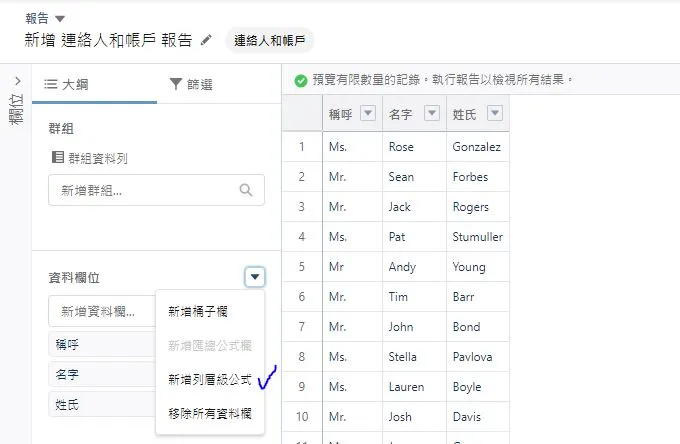Click the cell containing John
The height and width of the screenshot is (444, 680).
pos(414,326)
